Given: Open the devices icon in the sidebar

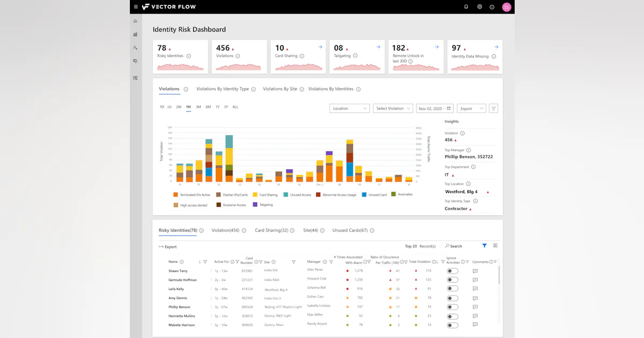Looking at the screenshot, I should [135, 61].
